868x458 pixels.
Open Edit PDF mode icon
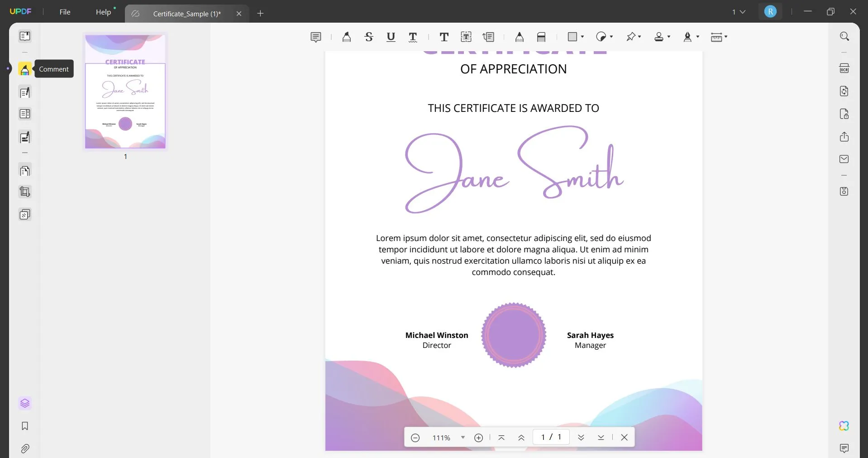coord(25,92)
